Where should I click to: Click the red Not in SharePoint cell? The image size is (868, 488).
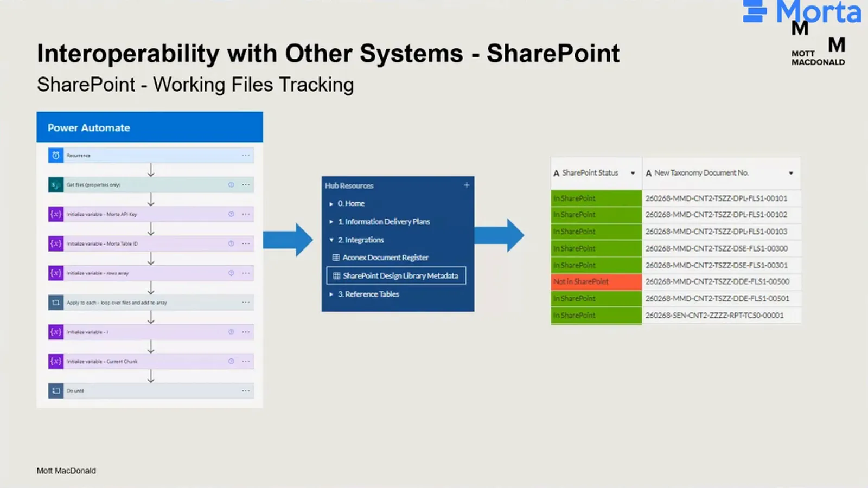596,282
